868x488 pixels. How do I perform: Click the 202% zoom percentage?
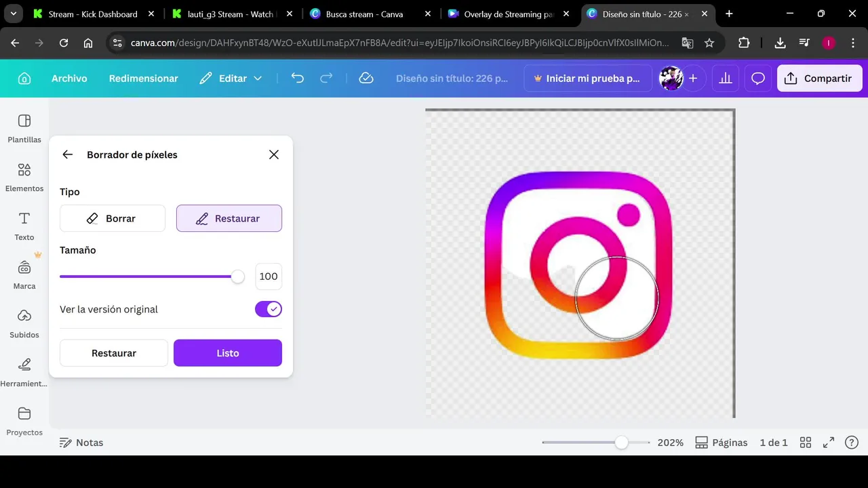[670, 443]
